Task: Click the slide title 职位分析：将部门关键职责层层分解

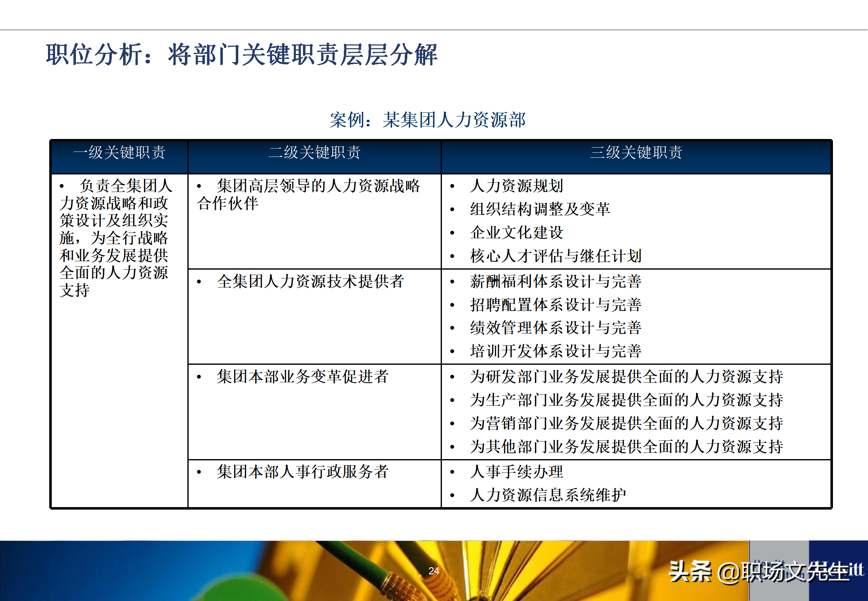Action: (242, 55)
